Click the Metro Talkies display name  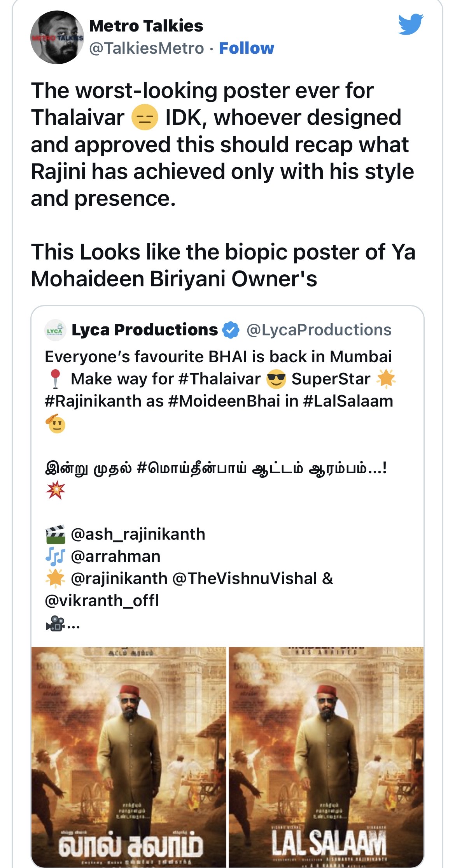pyautogui.click(x=146, y=26)
